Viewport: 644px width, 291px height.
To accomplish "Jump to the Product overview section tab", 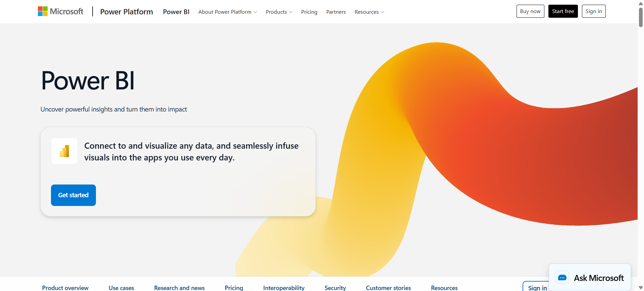I will [65, 288].
